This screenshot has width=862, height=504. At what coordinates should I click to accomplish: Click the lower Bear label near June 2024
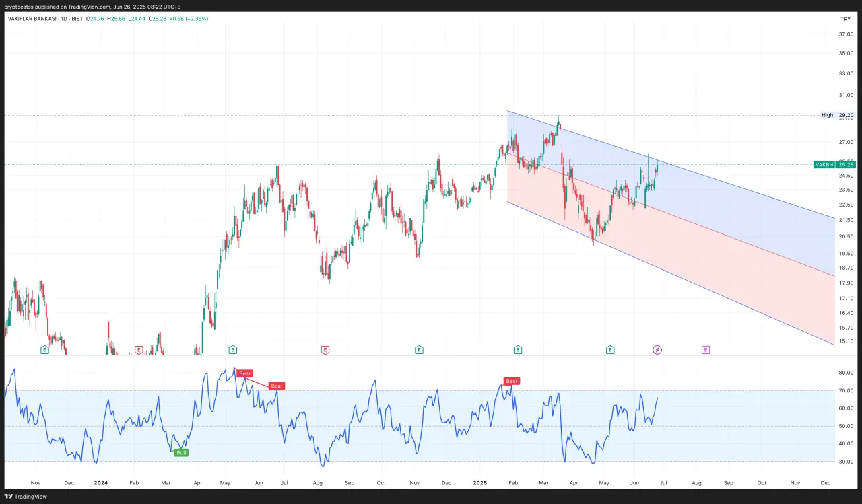coord(276,386)
